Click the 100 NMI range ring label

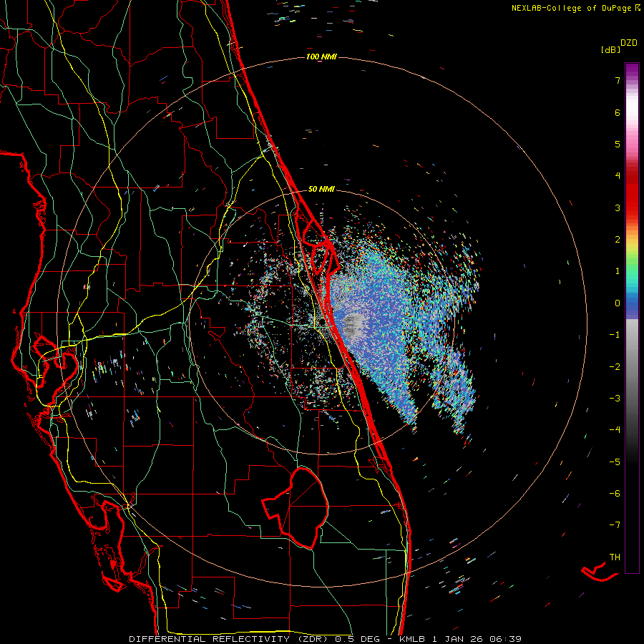[321, 57]
